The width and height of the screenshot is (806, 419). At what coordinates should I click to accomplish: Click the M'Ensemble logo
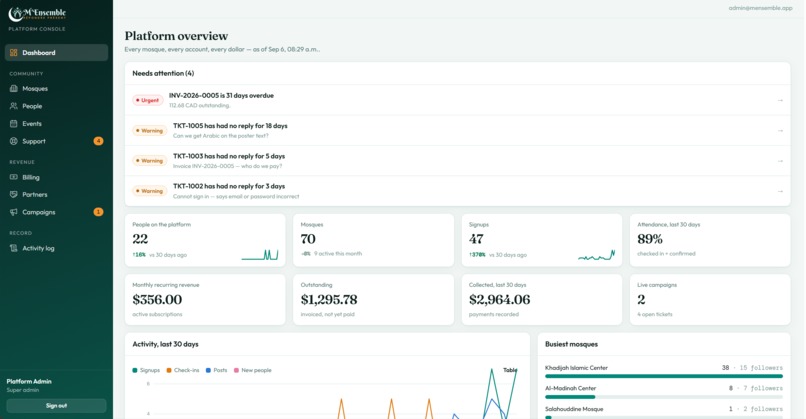coord(37,14)
